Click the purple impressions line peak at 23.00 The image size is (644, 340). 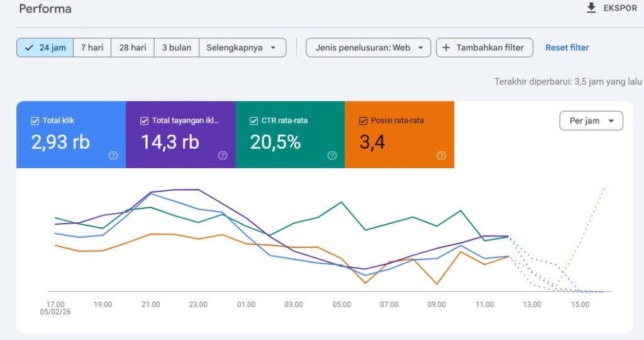pyautogui.click(x=198, y=190)
